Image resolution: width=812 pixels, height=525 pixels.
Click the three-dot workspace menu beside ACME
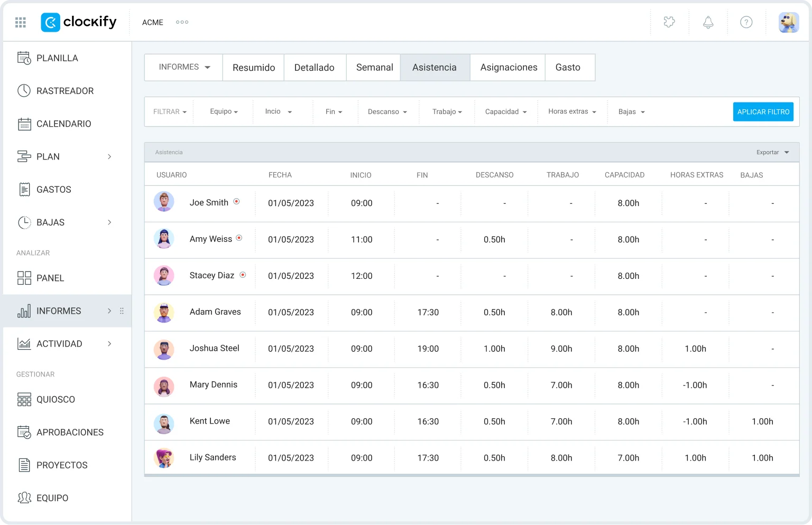click(x=182, y=22)
